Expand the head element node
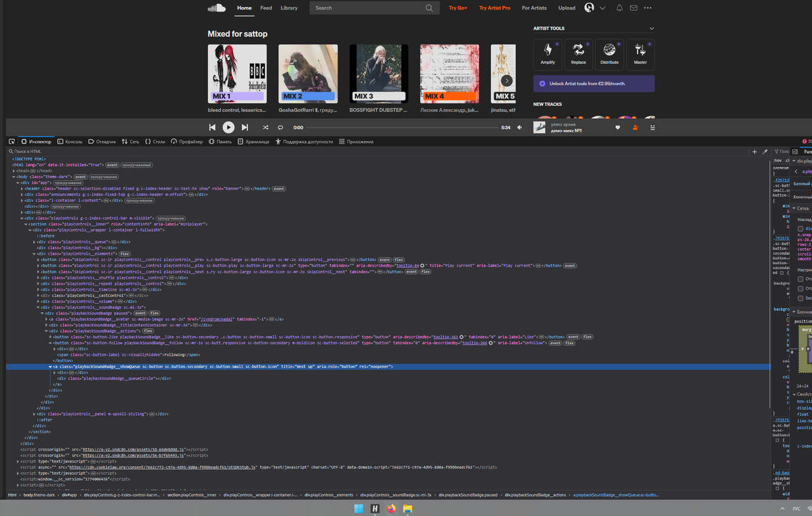Screen dimensions: 812x516 point(14,171)
